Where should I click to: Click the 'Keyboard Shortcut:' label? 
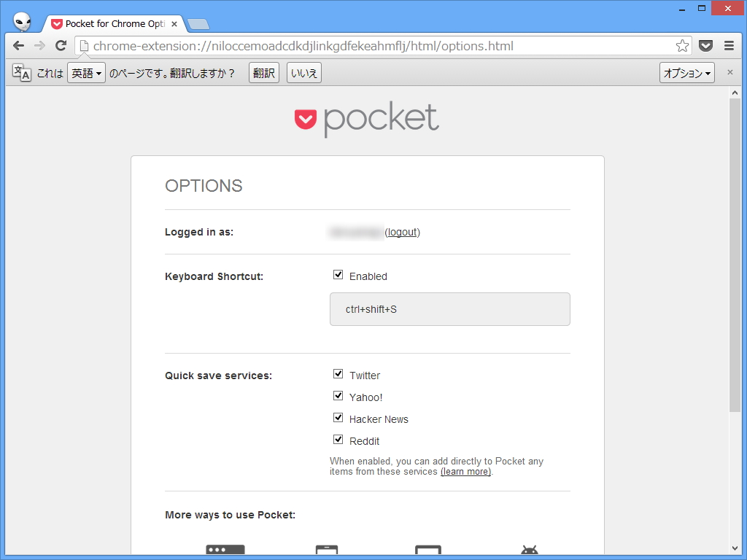[214, 276]
